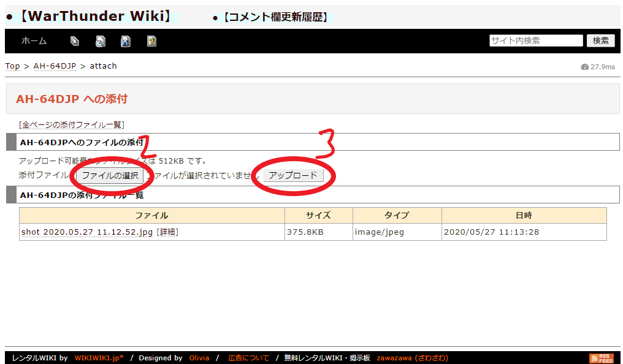
Task: Visit the WIKIWIKI.jp footer link
Action: point(99,358)
